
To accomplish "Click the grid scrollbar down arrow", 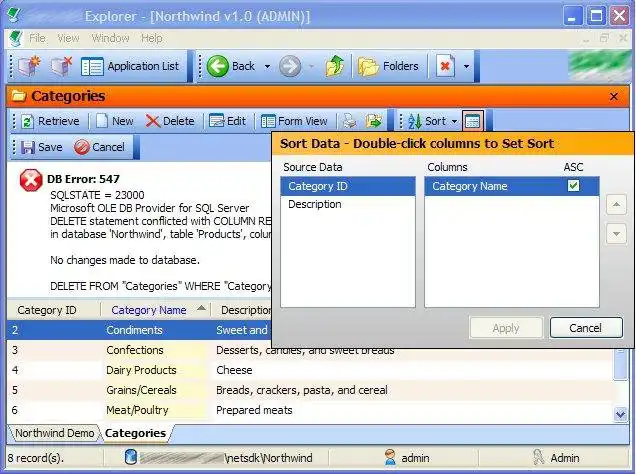I will tap(620, 414).
